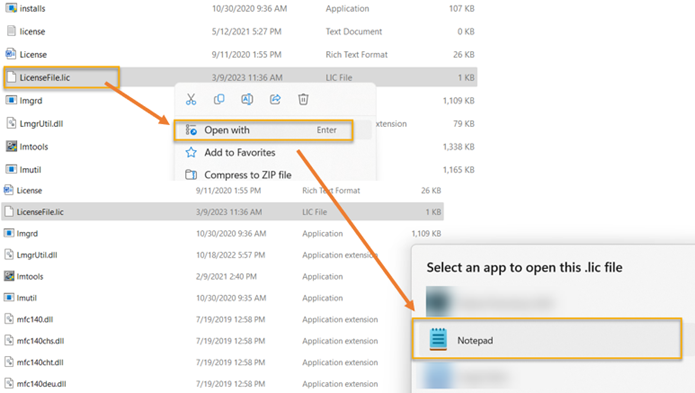The height and width of the screenshot is (393, 695).
Task: Click the mfc140cht.dll file icon
Action: click(8, 362)
